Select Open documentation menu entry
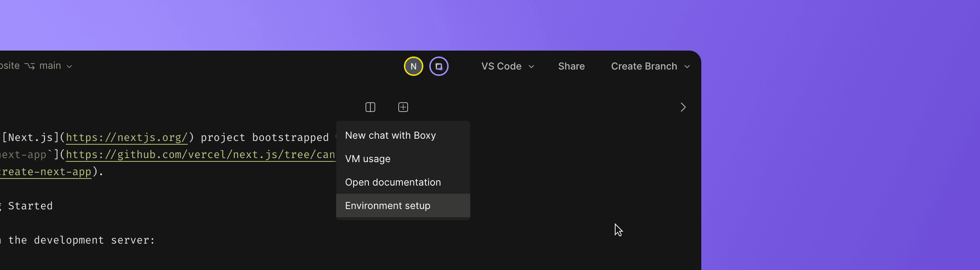980x270 pixels. 393,182
